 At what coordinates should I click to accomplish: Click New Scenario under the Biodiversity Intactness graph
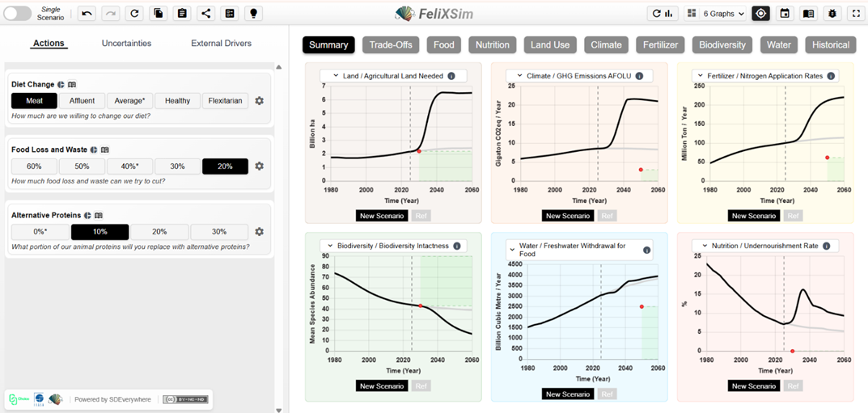click(382, 386)
